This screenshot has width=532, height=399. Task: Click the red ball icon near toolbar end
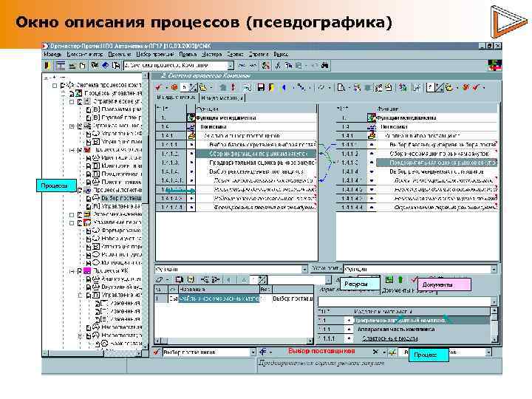466,87
